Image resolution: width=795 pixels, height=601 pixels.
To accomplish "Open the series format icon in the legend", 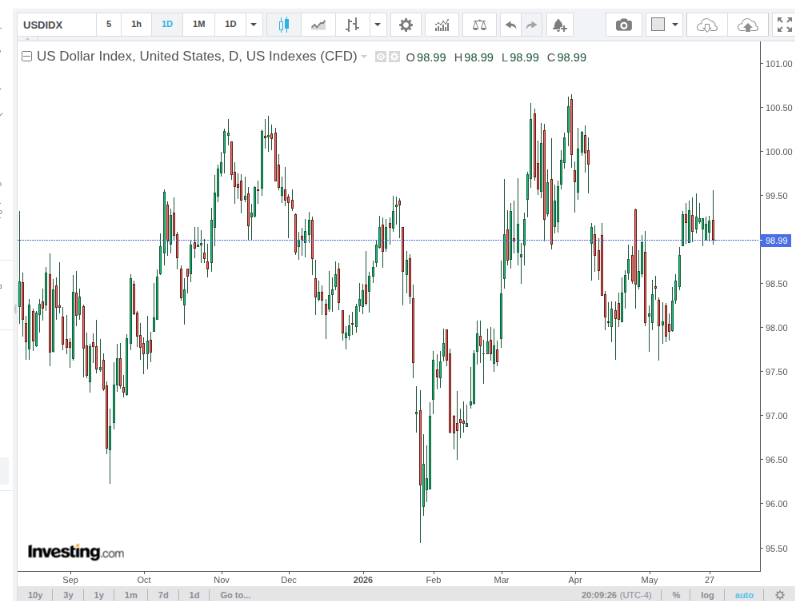I will tap(394, 57).
